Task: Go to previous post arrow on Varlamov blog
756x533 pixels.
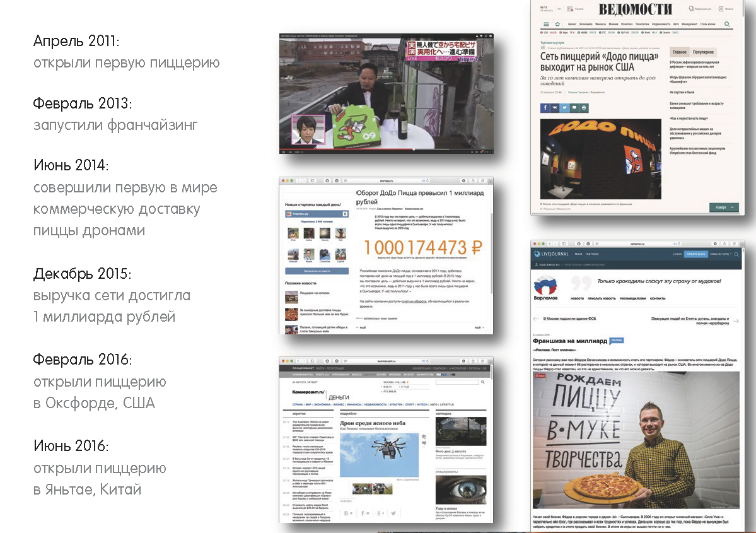Action: click(536, 319)
